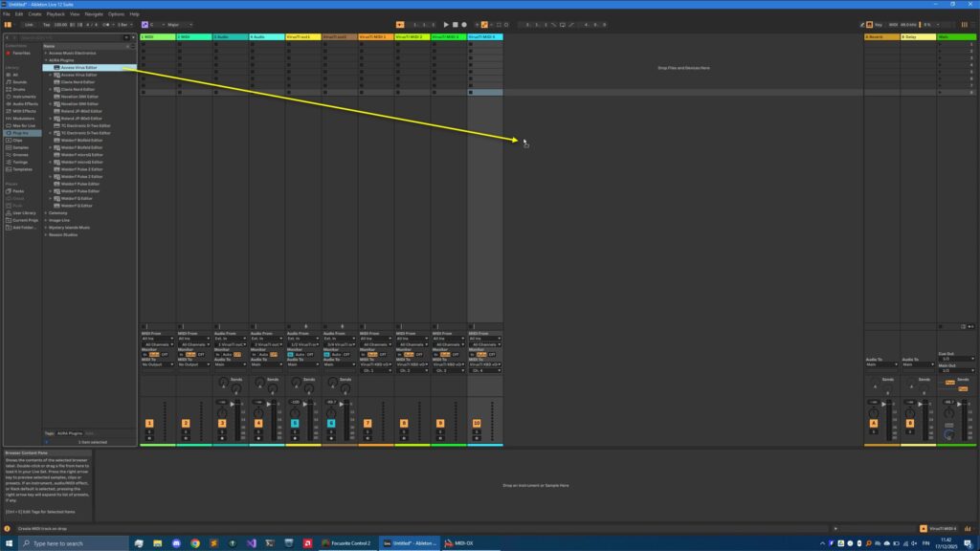The width and height of the screenshot is (980, 551).
Task: Enable Draw Mode in the control bar
Action: click(x=484, y=25)
